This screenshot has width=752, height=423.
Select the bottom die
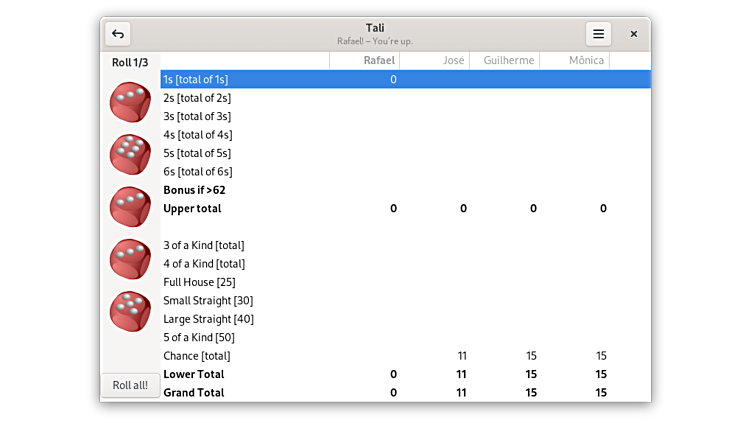tap(130, 311)
